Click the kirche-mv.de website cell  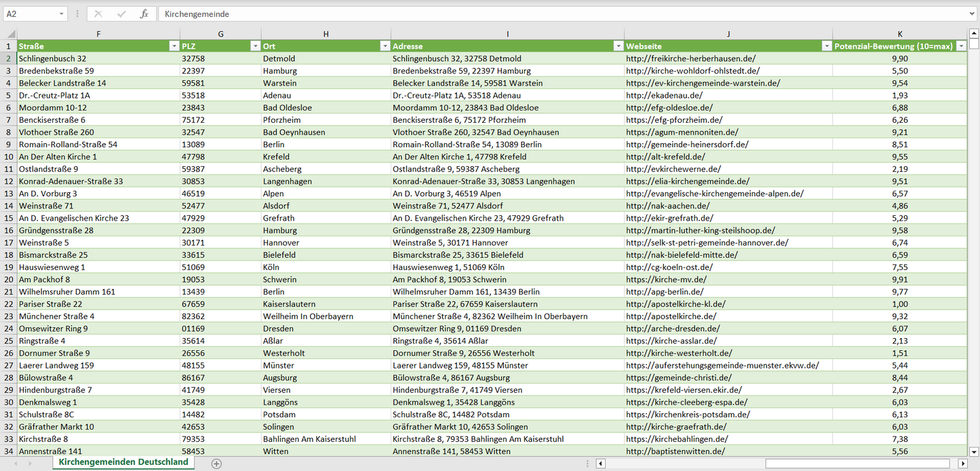pos(666,280)
